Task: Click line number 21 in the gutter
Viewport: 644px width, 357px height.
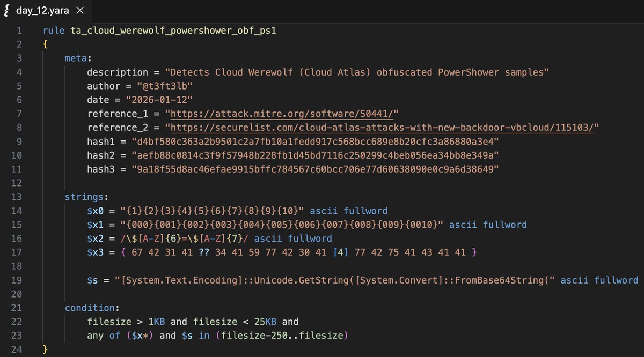Action: coord(17,308)
